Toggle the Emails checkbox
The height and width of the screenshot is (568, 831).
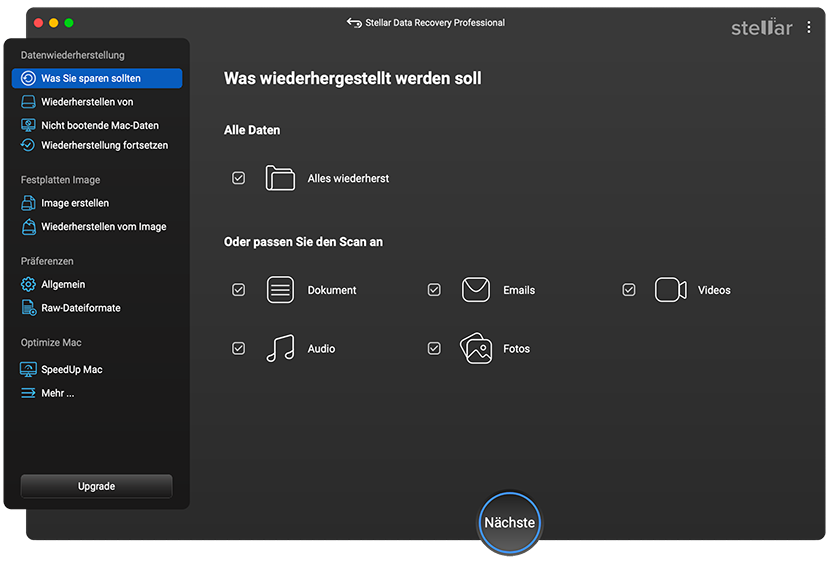tap(434, 290)
